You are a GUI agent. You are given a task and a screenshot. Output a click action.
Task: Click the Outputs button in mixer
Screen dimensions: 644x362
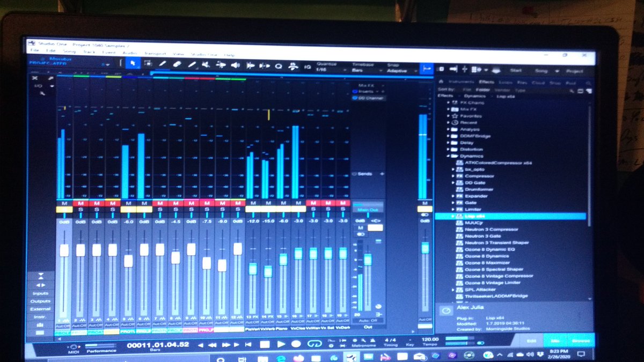(40, 301)
